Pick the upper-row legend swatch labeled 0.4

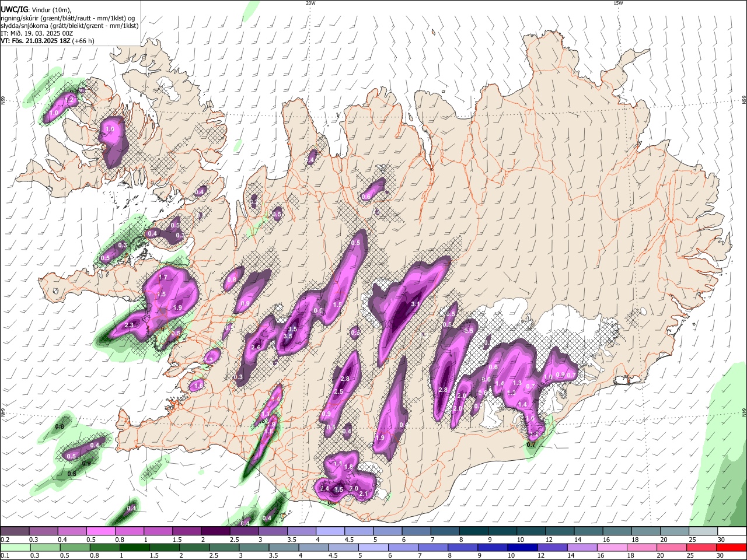[x=72, y=531]
